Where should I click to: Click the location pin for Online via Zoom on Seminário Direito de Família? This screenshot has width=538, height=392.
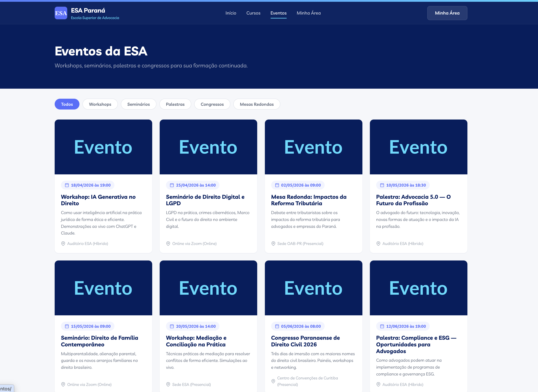pos(63,384)
